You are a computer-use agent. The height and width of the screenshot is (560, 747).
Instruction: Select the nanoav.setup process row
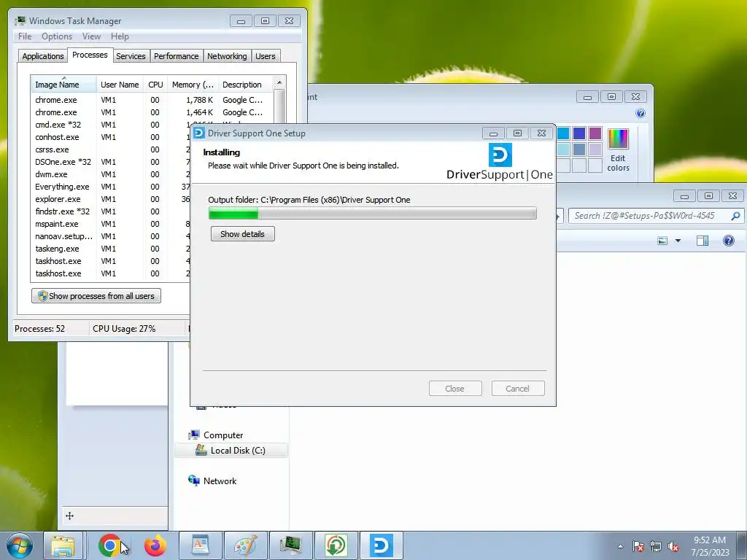[x=111, y=236]
